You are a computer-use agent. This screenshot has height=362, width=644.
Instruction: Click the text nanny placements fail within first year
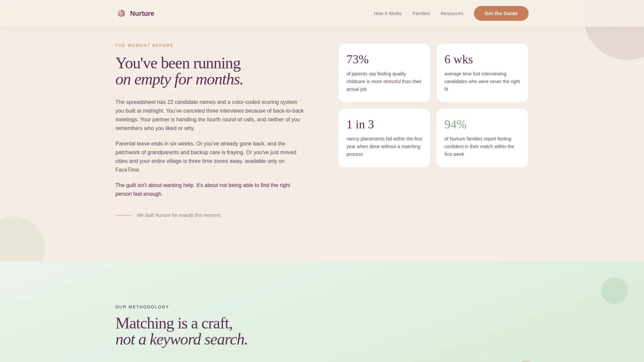coord(384,146)
